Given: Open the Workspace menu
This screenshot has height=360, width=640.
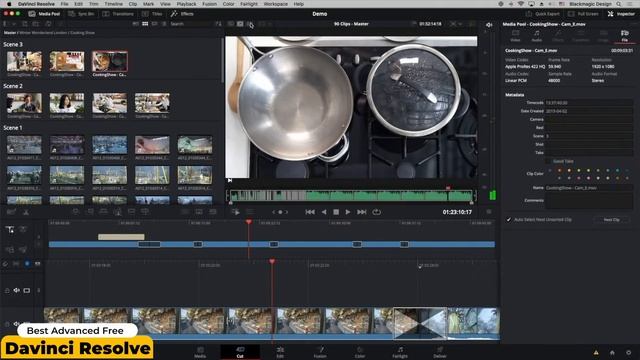Looking at the screenshot, I should (x=276, y=4).
